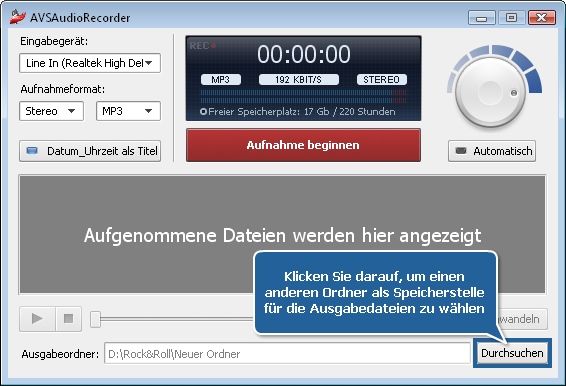The width and height of the screenshot is (566, 386).
Task: Click the Ausgabeordner path field
Action: point(287,354)
